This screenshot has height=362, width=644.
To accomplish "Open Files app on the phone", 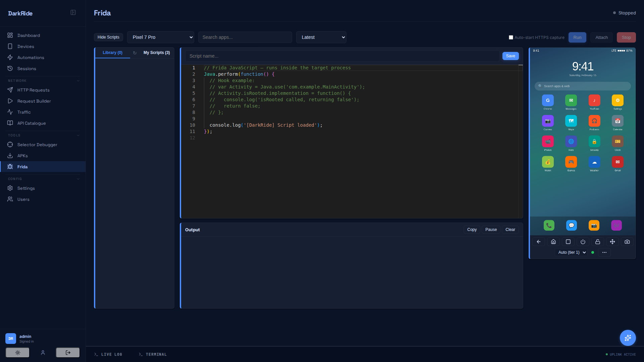I will tap(571, 141).
